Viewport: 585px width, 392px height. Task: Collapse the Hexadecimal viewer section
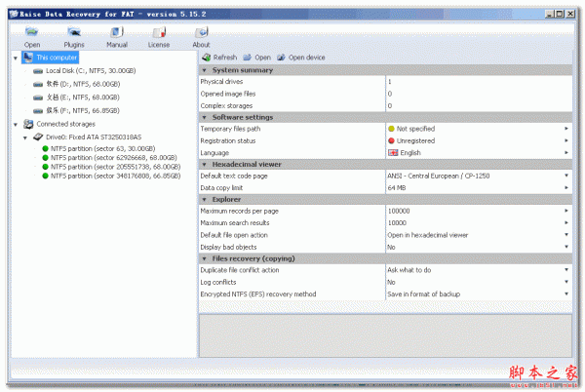204,165
